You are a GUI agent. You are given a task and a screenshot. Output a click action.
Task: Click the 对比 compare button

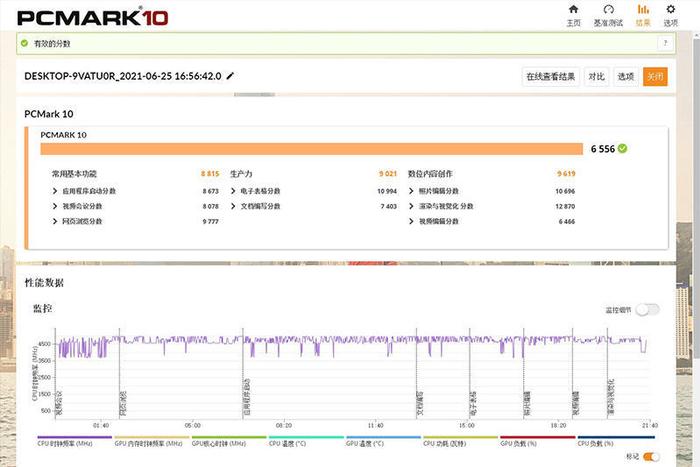[x=596, y=77]
